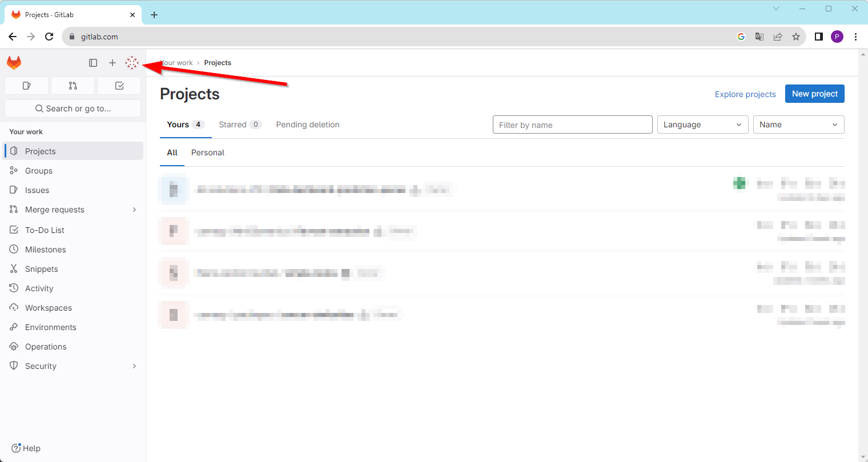
Task: Click the Filter by name field
Action: [x=572, y=125]
